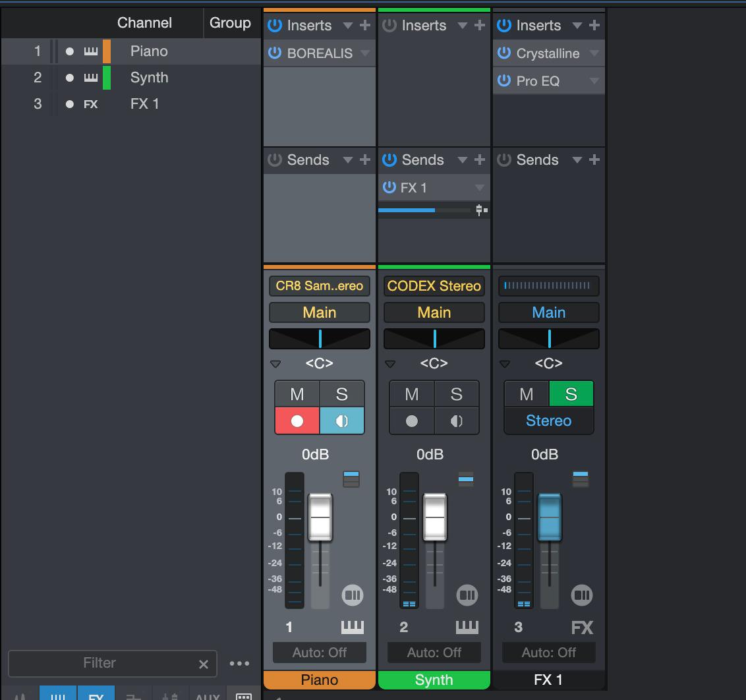Click the FX type icon in FX 1 list row
746x700 pixels.
(91, 104)
